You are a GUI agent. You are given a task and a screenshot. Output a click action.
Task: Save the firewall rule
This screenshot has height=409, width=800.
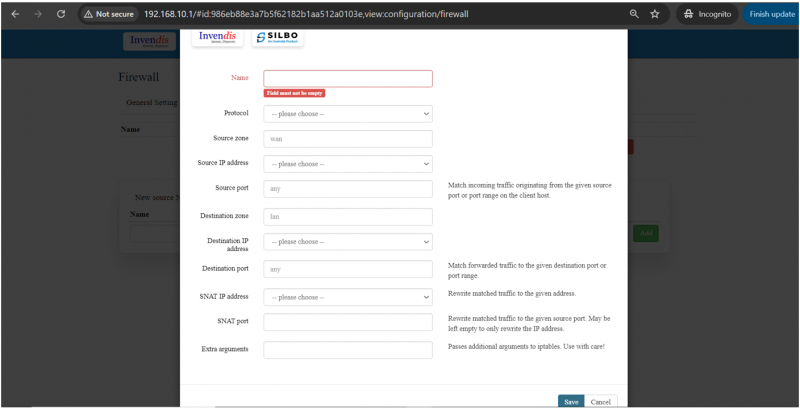coord(570,401)
